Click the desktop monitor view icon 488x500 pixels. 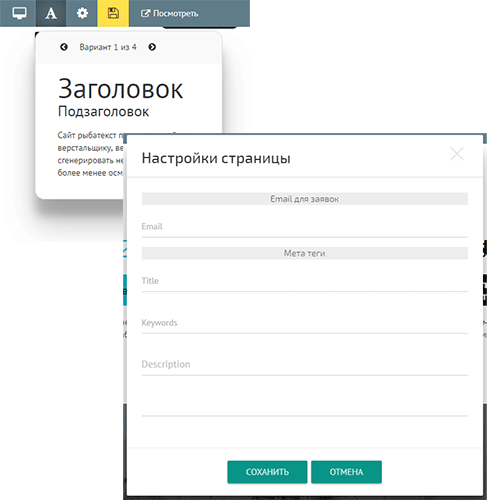[19, 13]
